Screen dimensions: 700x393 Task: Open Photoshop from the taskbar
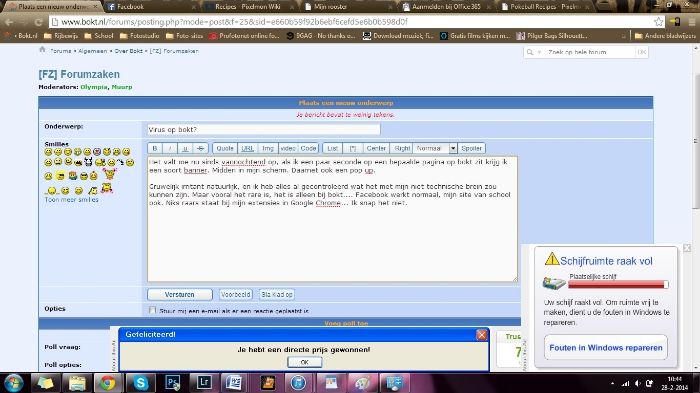click(x=172, y=383)
